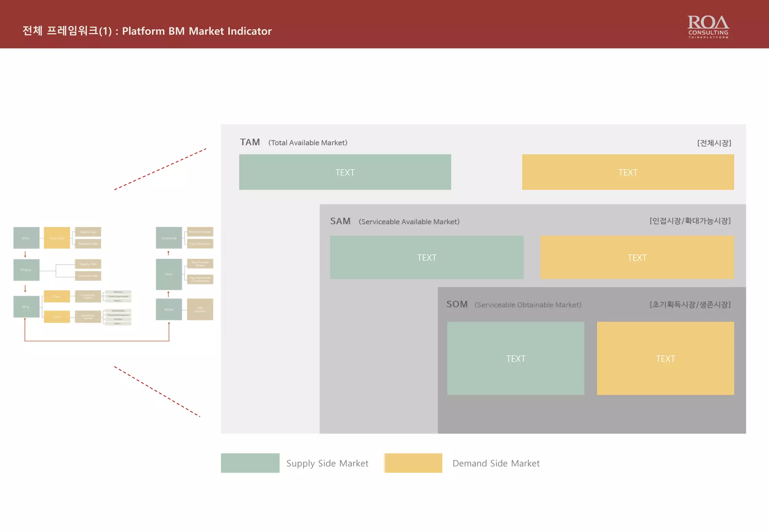Screen dimensions: 769x532
Task: Select the green TEXT box in SOM section
Action: click(x=516, y=358)
